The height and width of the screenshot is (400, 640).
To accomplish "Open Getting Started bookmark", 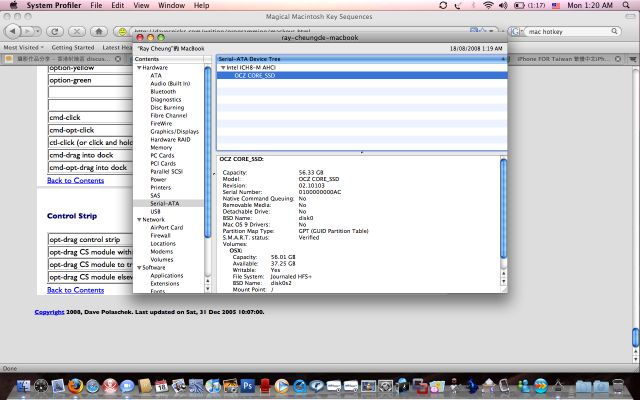I will (73, 47).
